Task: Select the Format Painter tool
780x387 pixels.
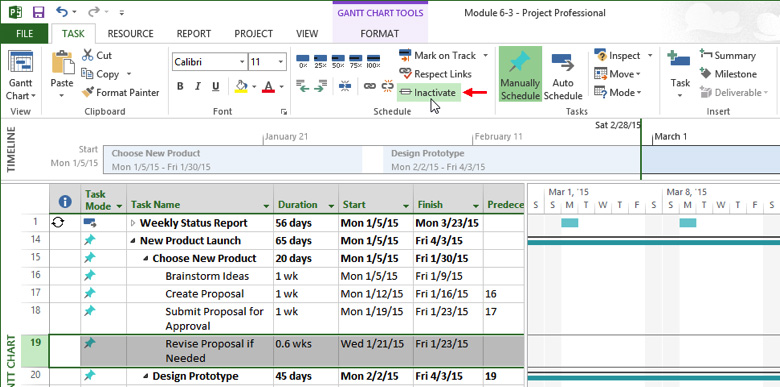Action: tap(120, 93)
